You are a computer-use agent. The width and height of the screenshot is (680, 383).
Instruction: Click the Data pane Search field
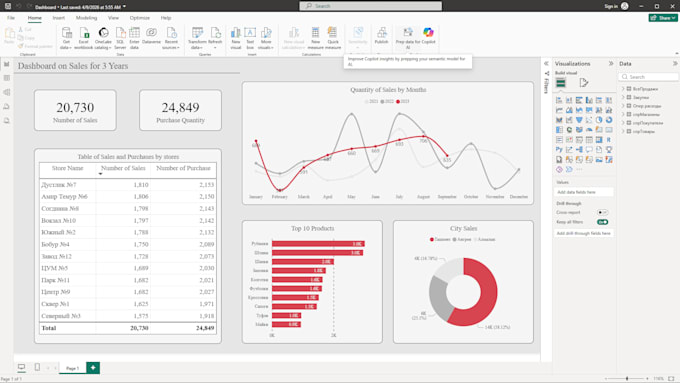pyautogui.click(x=648, y=77)
